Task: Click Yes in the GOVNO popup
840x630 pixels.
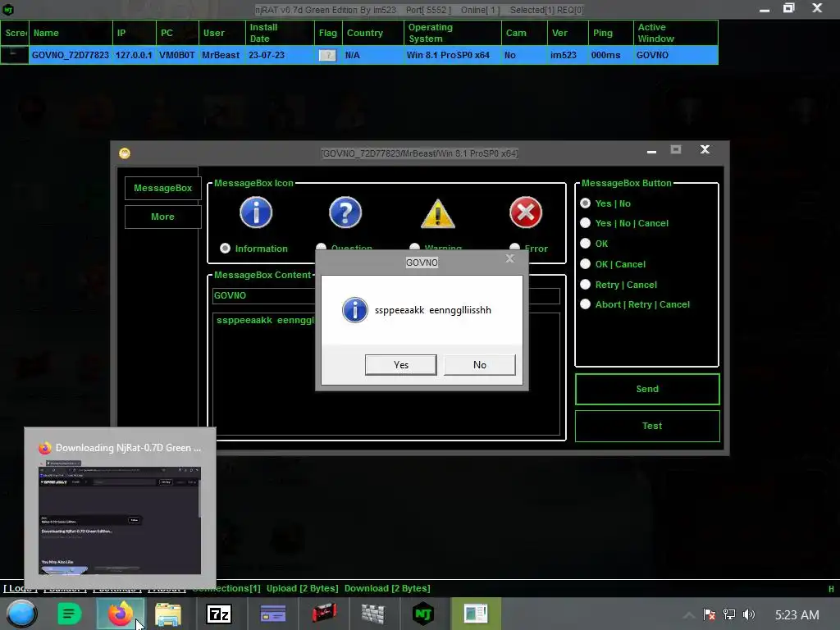Action: (400, 365)
